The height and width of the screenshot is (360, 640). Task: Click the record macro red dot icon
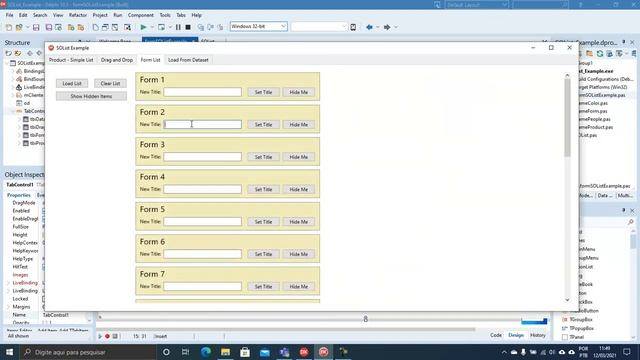click(107, 336)
